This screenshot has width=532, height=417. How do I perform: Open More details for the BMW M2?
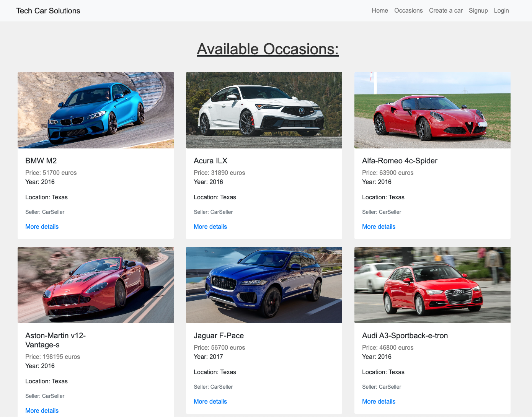(x=42, y=226)
